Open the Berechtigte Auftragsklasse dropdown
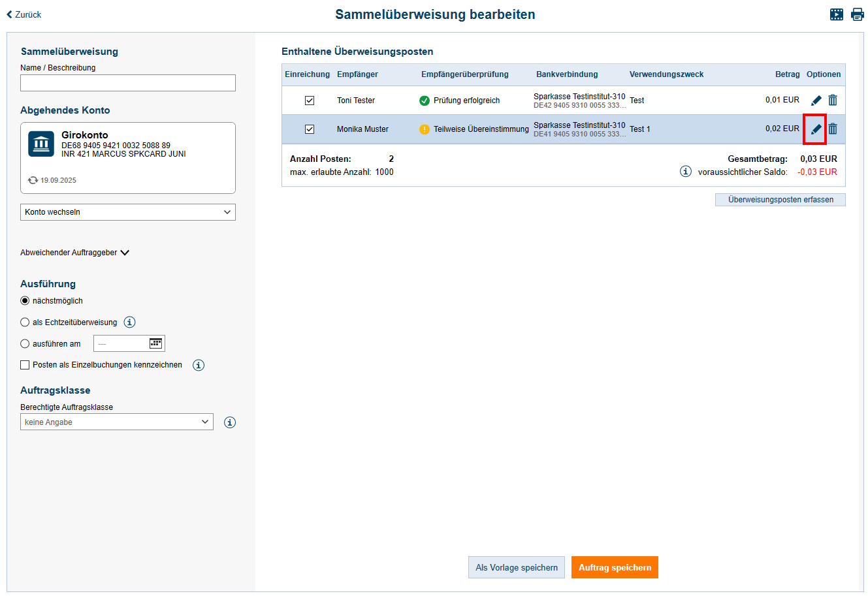The width and height of the screenshot is (868, 596). [x=116, y=421]
